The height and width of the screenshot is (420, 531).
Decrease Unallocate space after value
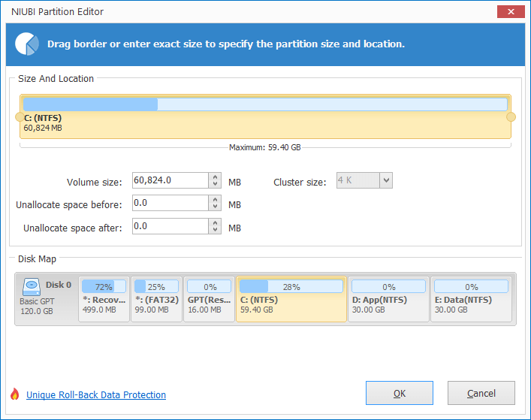click(x=215, y=230)
